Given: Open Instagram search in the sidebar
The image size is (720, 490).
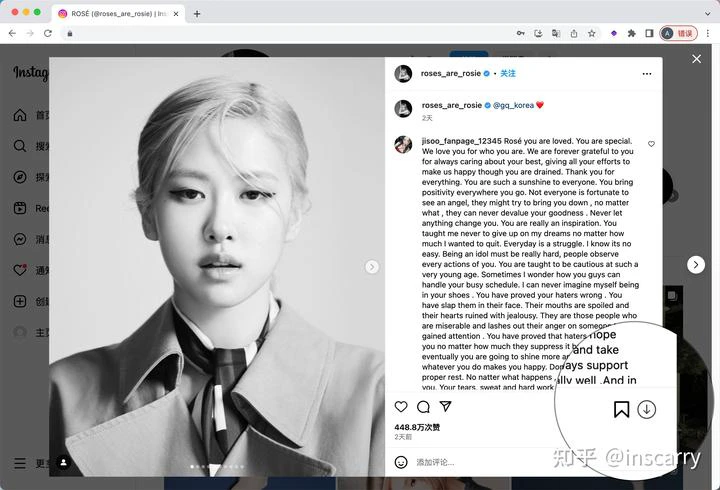Looking at the screenshot, I should click(x=20, y=146).
